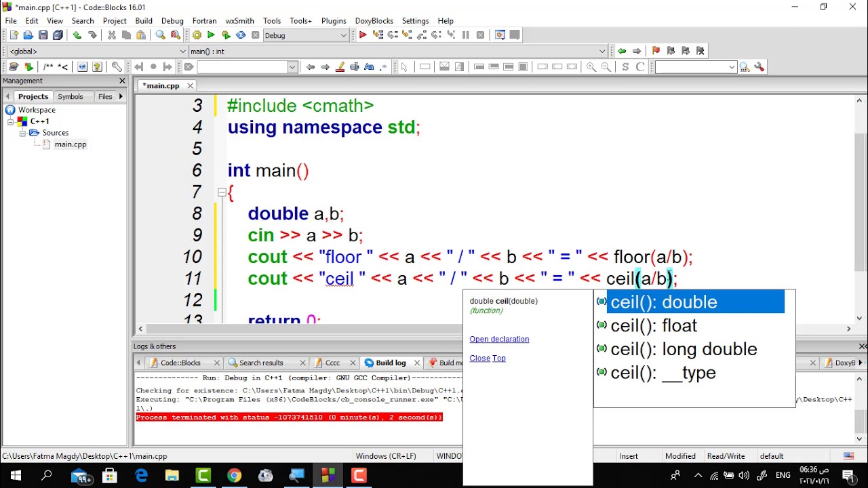Click the Cut scissors icon
The height and width of the screenshot is (488, 868).
click(112, 35)
